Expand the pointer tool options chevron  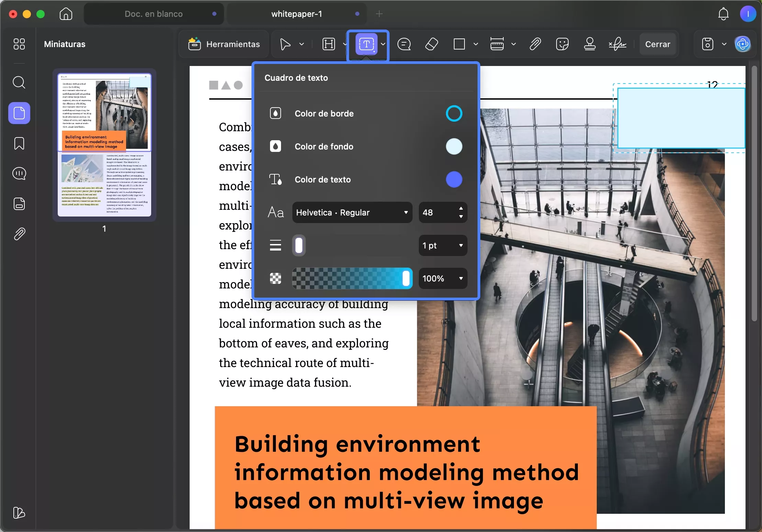(302, 44)
